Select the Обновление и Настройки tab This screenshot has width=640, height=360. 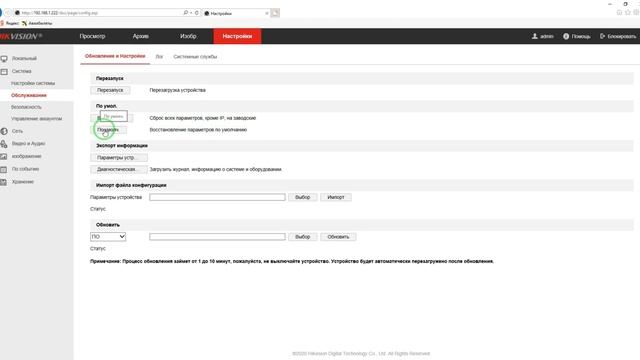point(115,56)
